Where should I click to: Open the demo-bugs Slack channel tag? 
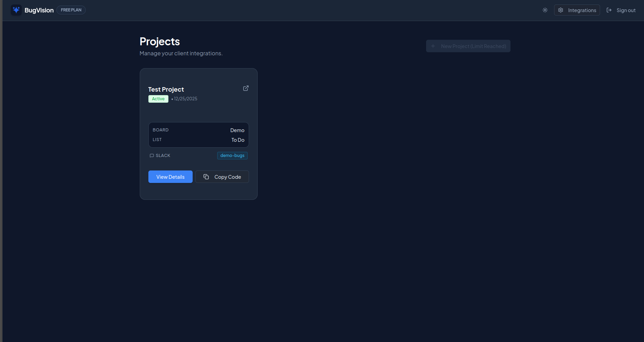pos(232,155)
